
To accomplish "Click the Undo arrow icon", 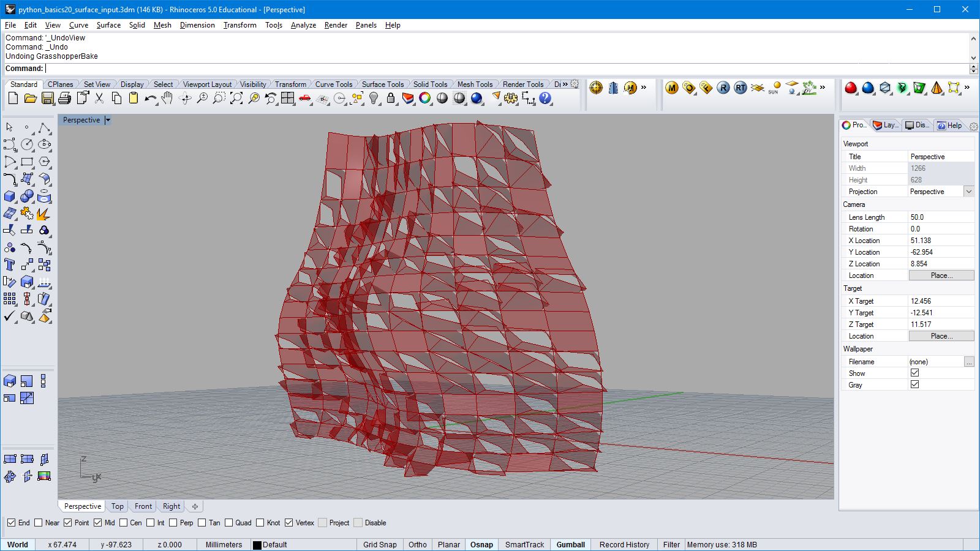I will [150, 99].
